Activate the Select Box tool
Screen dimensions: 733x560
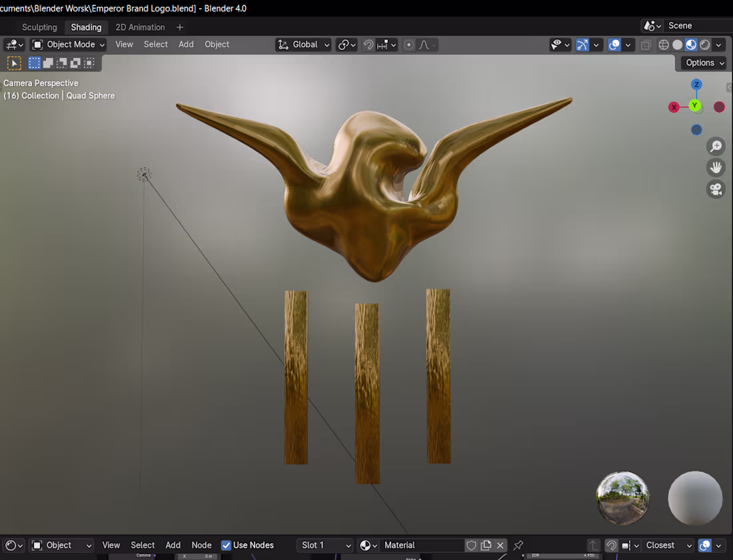[x=34, y=63]
